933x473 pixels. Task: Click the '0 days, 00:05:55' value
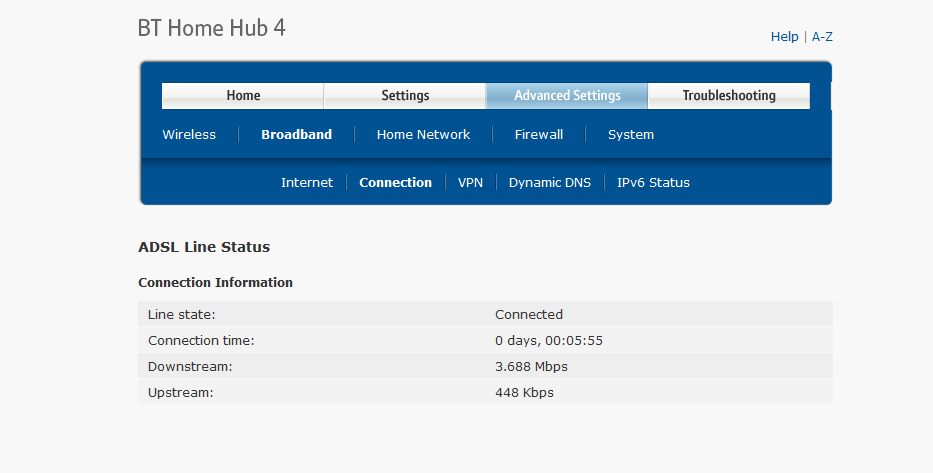pyautogui.click(x=549, y=340)
